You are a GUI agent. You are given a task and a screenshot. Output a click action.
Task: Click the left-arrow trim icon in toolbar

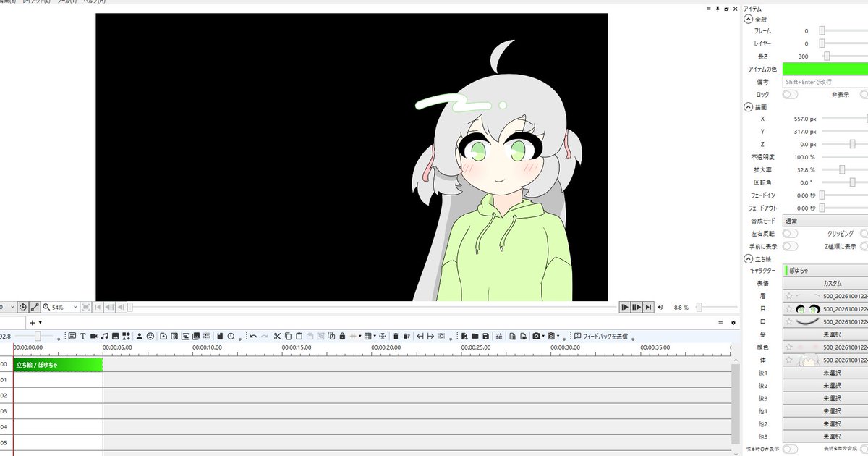coord(420,336)
